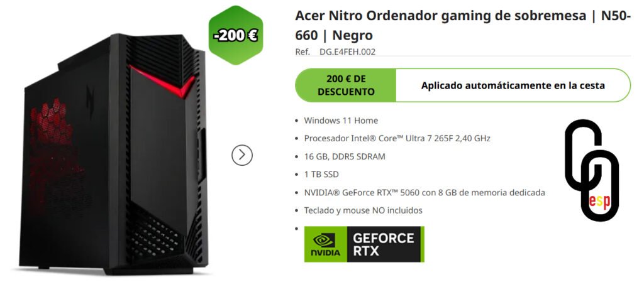Click the NVIDIA GeForce RTX 5060 spec line

[x=425, y=193]
